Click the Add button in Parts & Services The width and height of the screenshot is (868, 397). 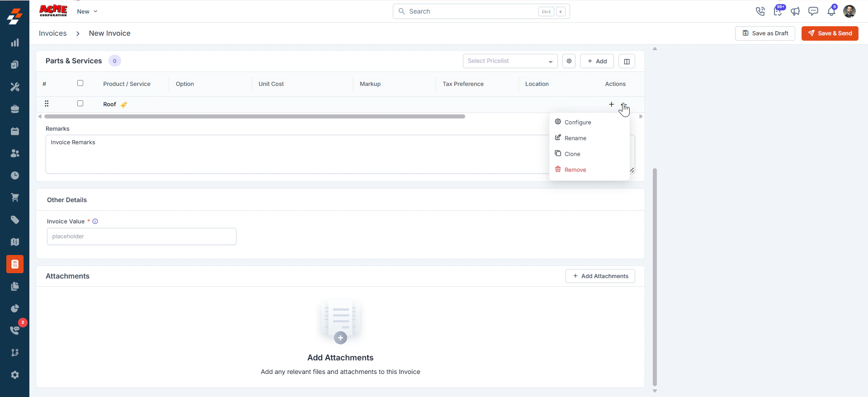pyautogui.click(x=597, y=61)
